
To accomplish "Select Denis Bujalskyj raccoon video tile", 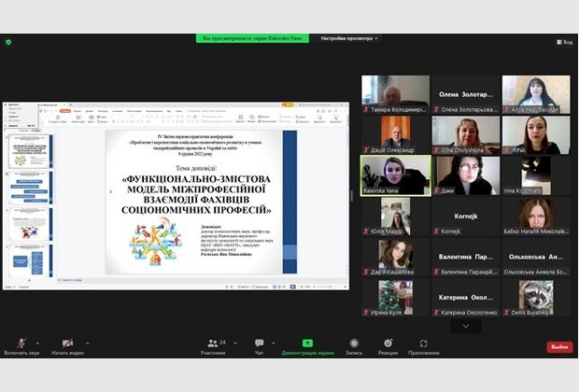I will click(x=536, y=299).
